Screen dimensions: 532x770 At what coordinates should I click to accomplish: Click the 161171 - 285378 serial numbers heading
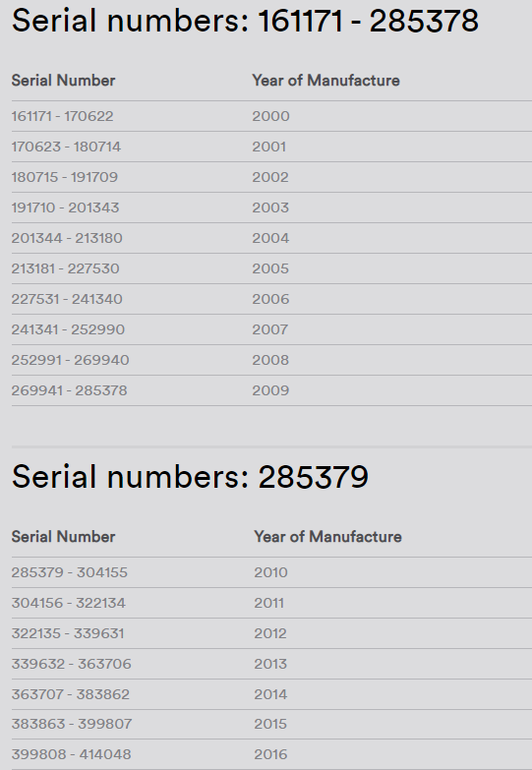click(x=245, y=21)
